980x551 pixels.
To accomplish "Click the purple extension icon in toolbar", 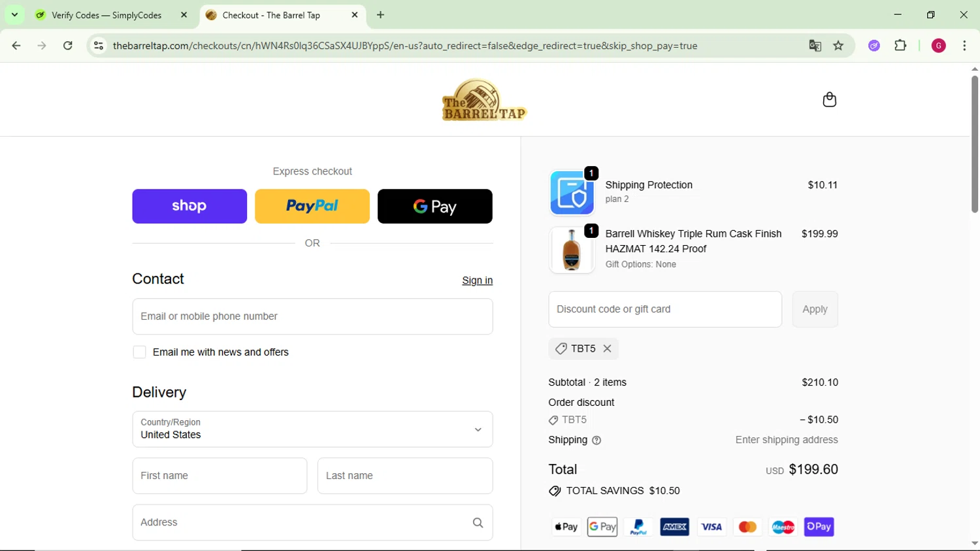I will 874,46.
